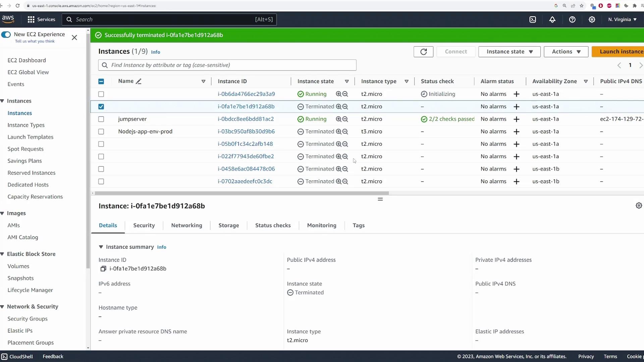Zoom out filter on i-0b6da4766ec29a3a9 state
Screen dimensions: 644x362
[345, 94]
